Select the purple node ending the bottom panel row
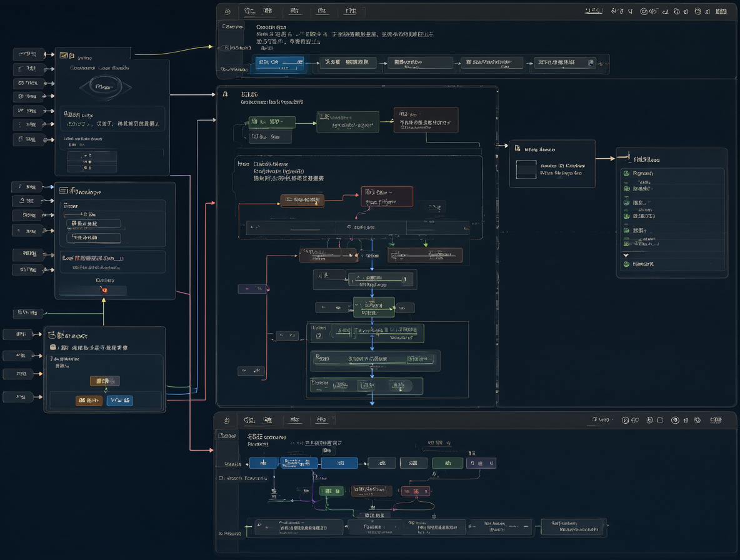Viewport: 740px width, 560px height. click(x=481, y=463)
